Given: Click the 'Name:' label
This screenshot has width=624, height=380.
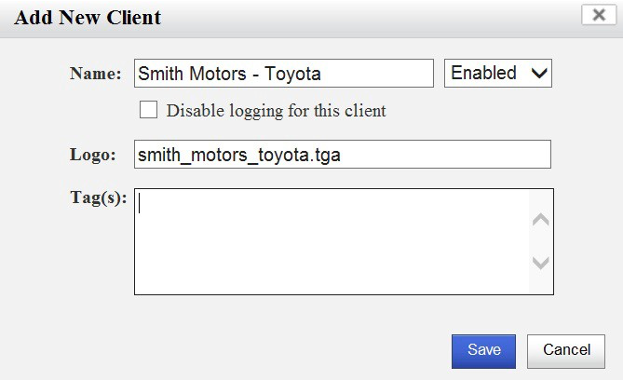Looking at the screenshot, I should pyautogui.click(x=96, y=74).
